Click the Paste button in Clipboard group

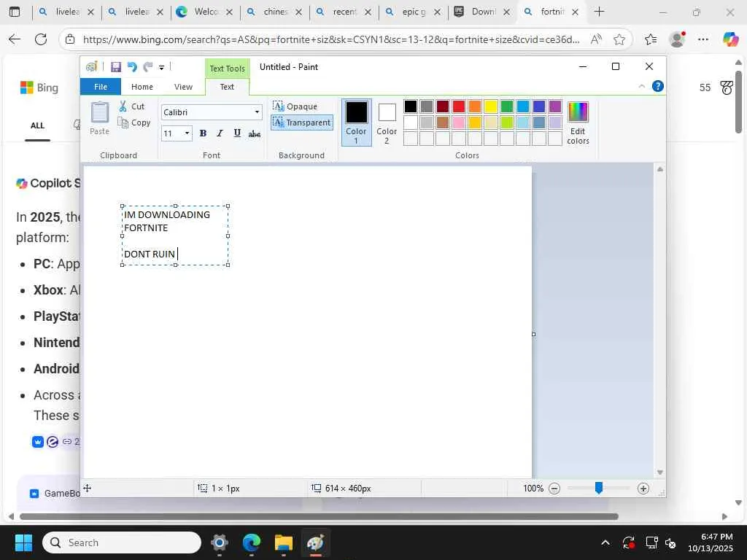(x=99, y=119)
